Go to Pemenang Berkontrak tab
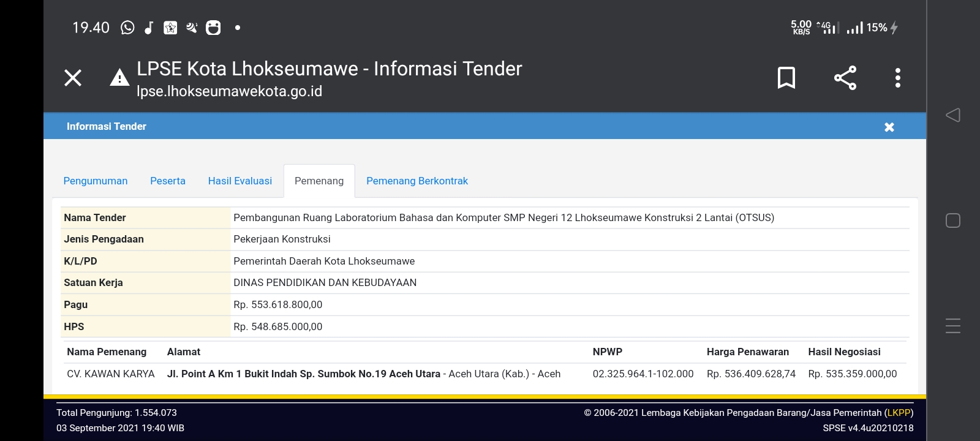Viewport: 980px width, 441px height. tap(417, 181)
